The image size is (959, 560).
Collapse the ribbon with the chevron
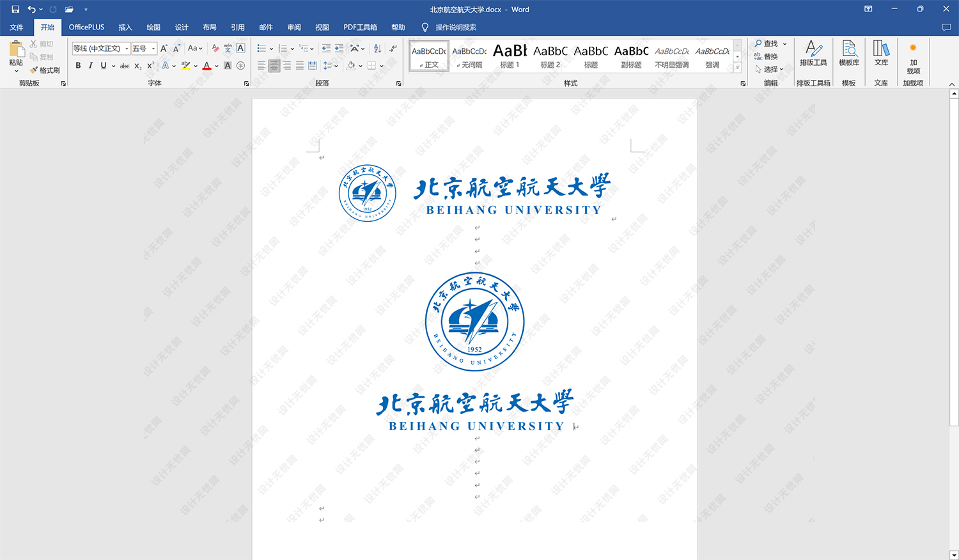pos(952,84)
